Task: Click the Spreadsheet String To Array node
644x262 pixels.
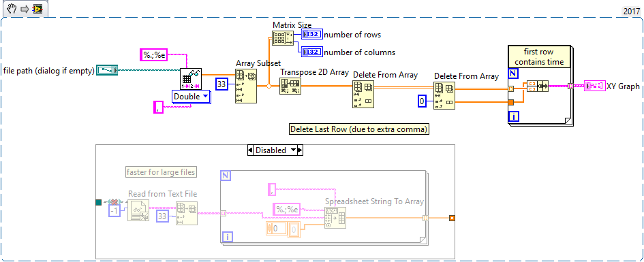Action: coord(335,217)
